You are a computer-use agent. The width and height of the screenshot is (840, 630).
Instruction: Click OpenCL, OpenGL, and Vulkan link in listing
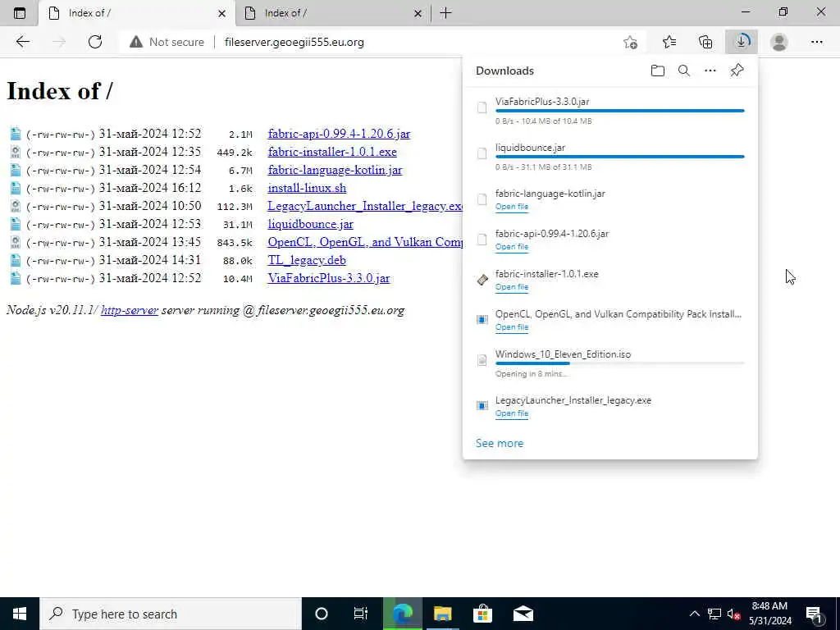tap(365, 242)
